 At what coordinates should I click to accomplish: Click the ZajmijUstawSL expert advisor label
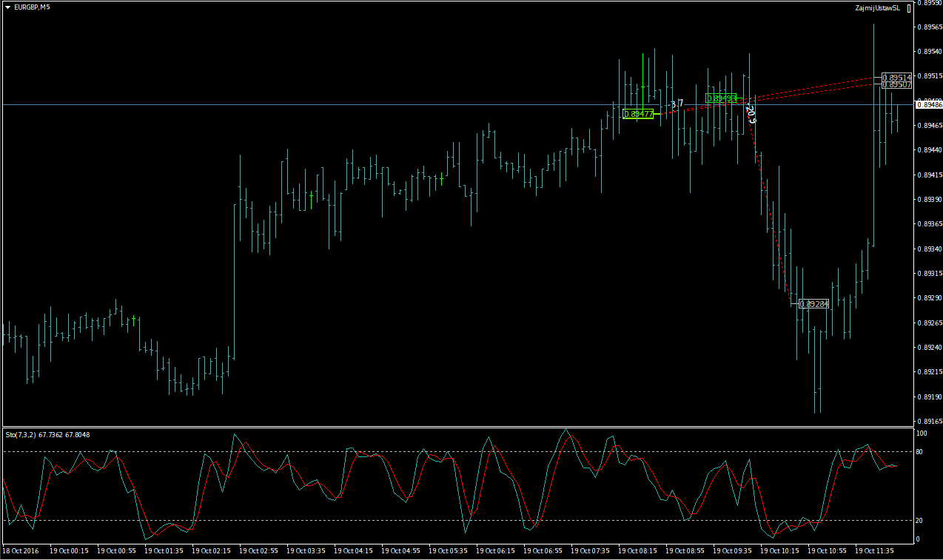point(876,8)
